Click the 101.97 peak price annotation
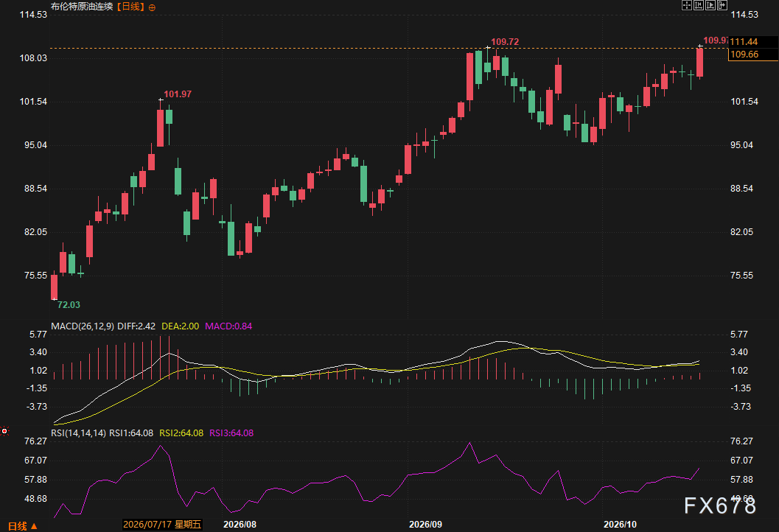Viewport: 779px width, 532px height. (178, 94)
